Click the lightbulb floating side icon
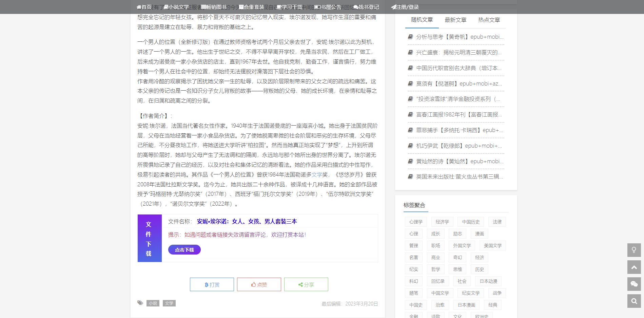This screenshot has width=644, height=318. click(634, 250)
